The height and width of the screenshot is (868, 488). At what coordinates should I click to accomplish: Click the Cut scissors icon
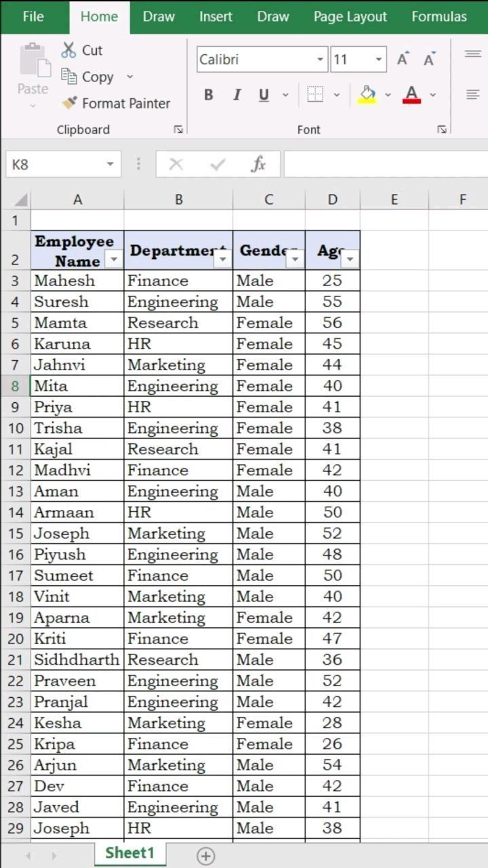pyautogui.click(x=68, y=50)
